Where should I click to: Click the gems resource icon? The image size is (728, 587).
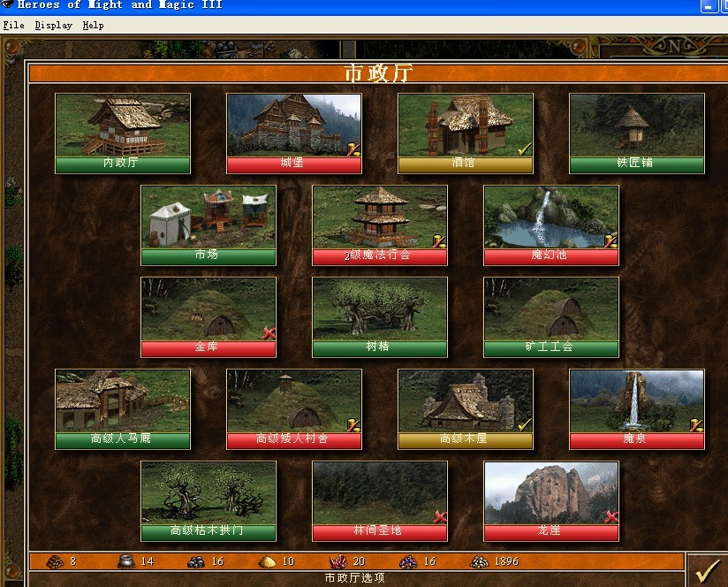point(408,562)
